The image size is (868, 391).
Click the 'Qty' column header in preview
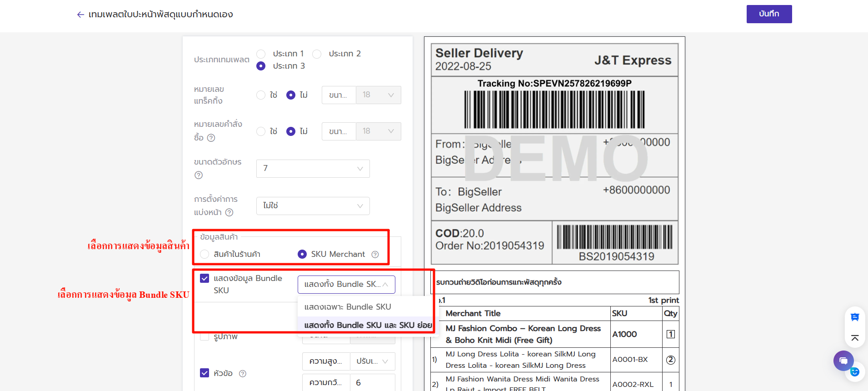pyautogui.click(x=670, y=314)
